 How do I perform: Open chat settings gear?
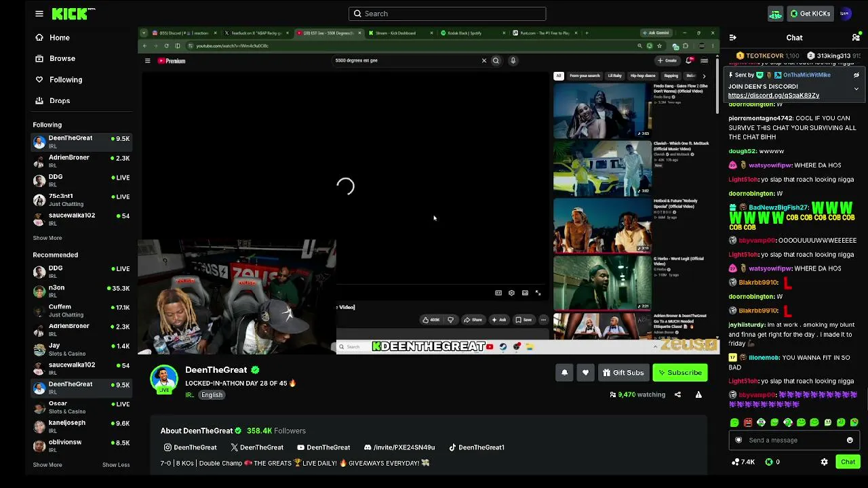pos(824,462)
